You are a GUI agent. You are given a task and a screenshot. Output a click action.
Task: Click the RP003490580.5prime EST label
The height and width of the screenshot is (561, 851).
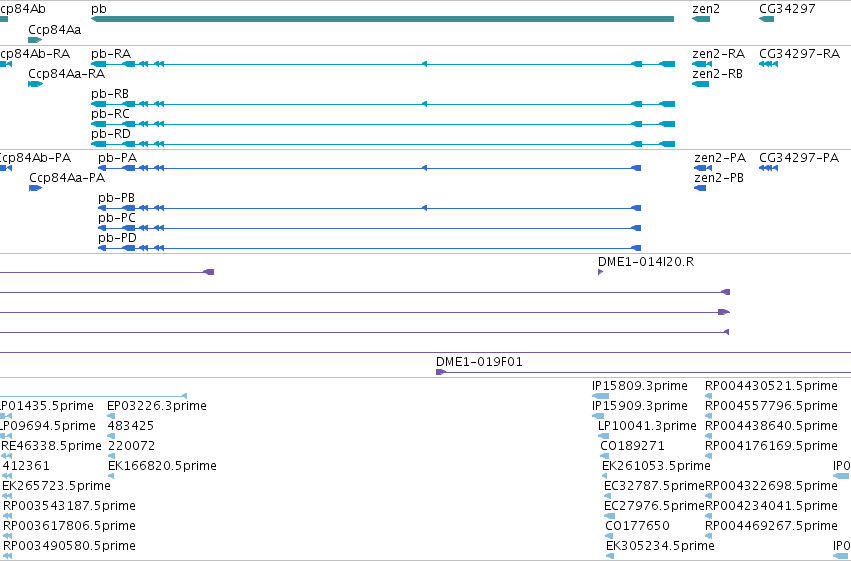tap(69, 546)
